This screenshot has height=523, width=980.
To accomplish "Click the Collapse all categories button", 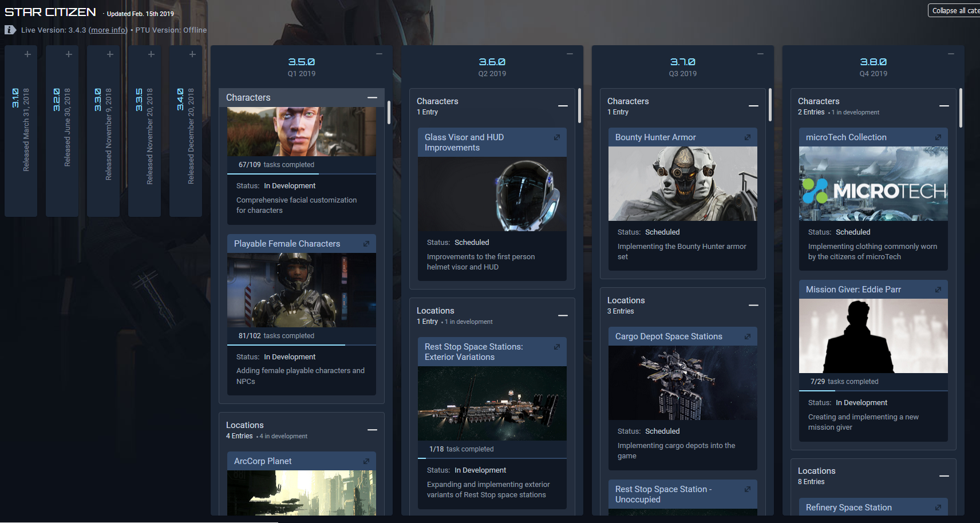I will pyautogui.click(x=954, y=10).
